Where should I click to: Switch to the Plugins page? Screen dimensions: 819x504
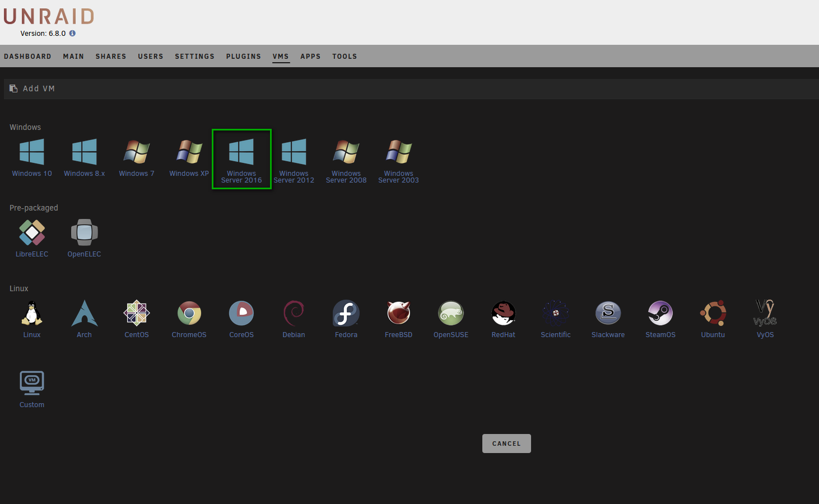[244, 57]
